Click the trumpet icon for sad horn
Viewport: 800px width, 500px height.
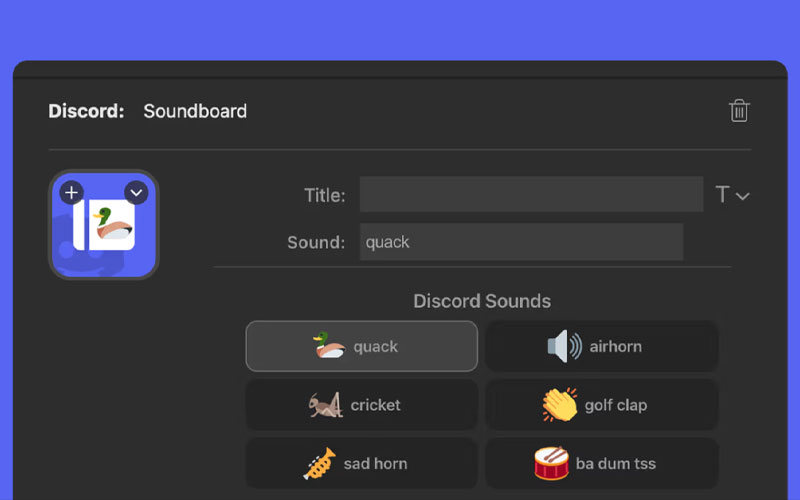(x=320, y=464)
